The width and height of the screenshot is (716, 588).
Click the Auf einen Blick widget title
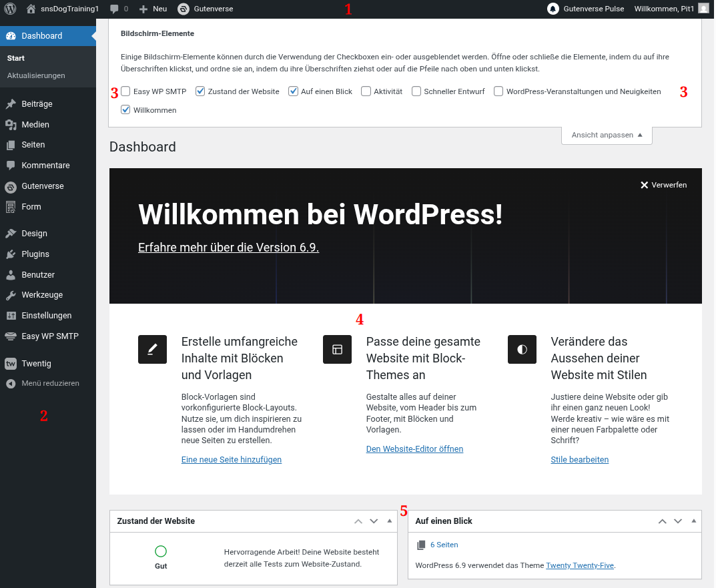coord(444,521)
